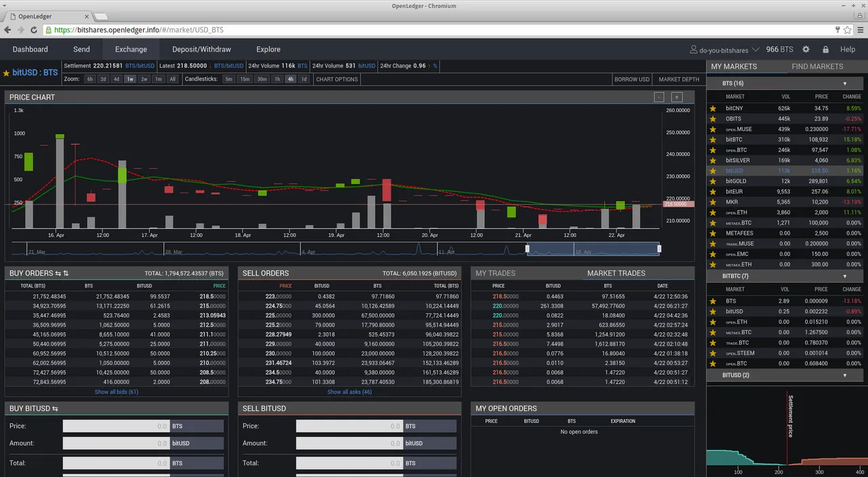Set chart zoom to 6h

(90, 79)
